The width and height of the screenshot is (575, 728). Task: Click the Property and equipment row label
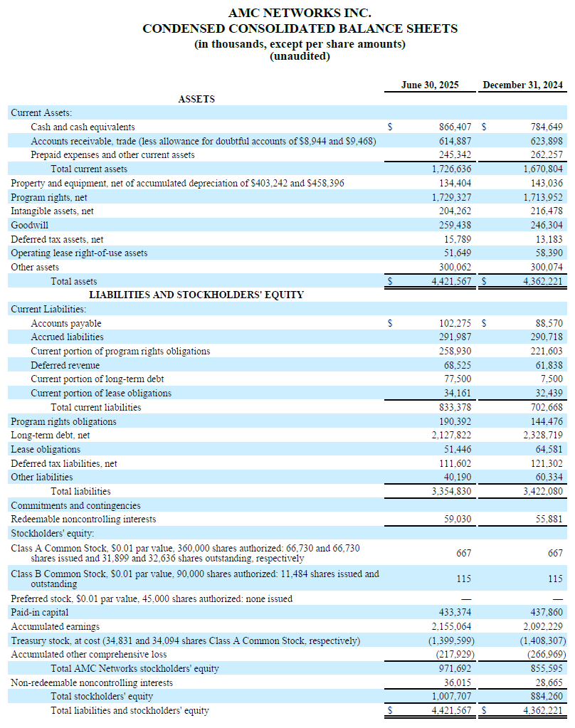[x=177, y=183]
